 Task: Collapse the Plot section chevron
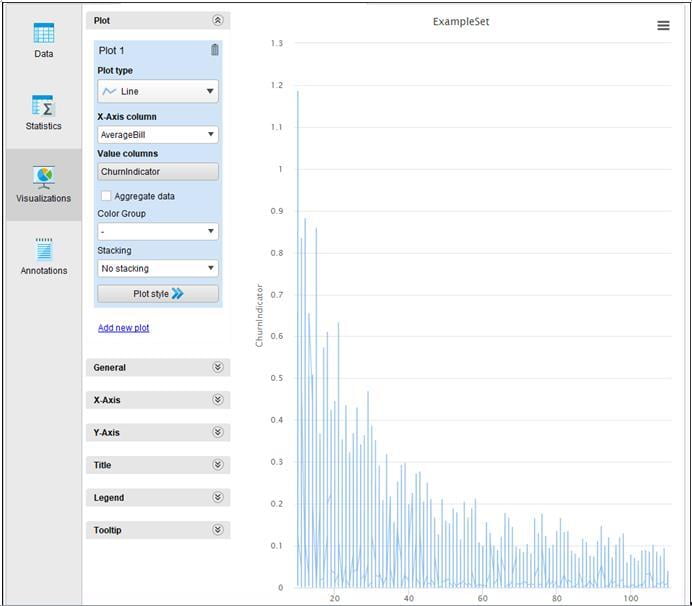218,20
